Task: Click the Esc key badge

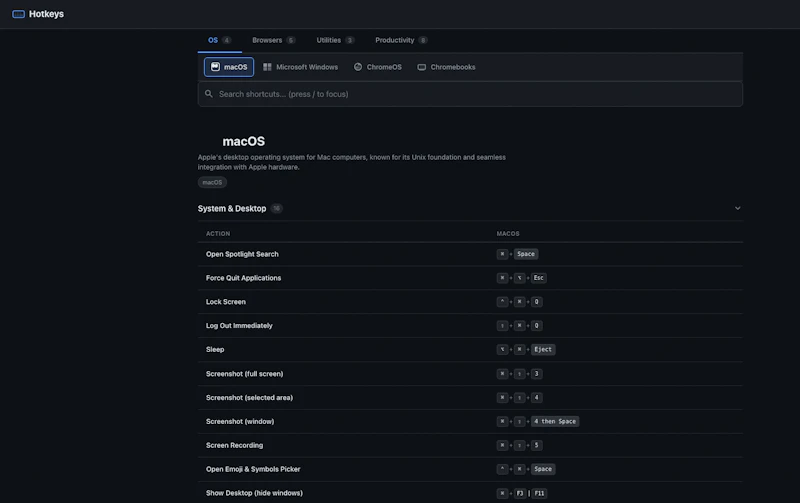Action: pos(538,278)
